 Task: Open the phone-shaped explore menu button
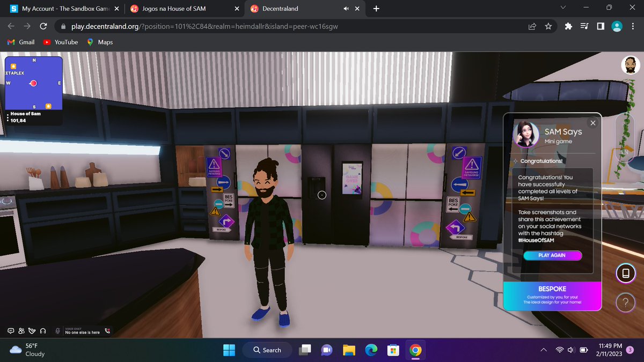(x=625, y=274)
